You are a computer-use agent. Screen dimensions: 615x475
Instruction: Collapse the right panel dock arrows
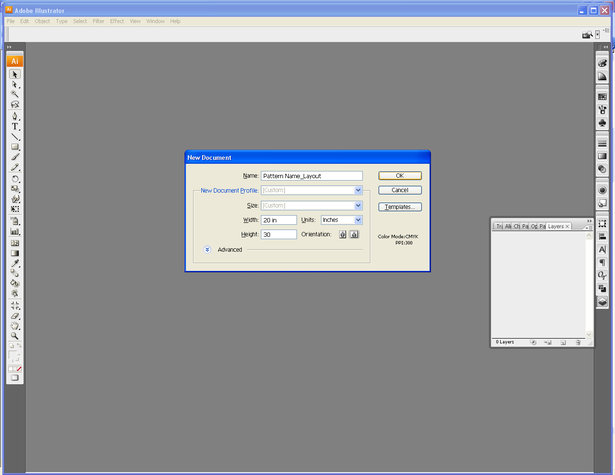click(x=606, y=47)
